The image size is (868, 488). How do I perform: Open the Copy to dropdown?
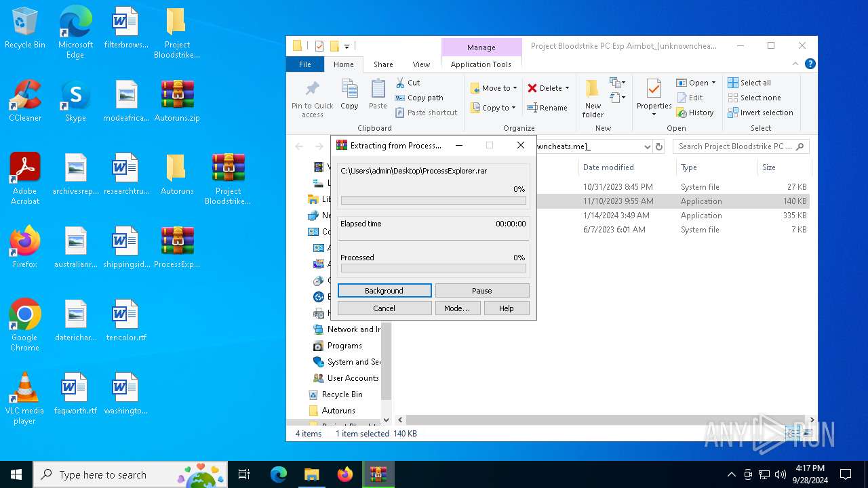(x=494, y=108)
